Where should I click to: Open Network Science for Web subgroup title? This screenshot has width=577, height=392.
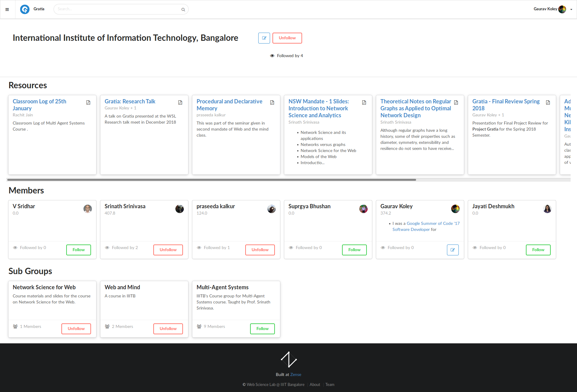[x=44, y=287]
